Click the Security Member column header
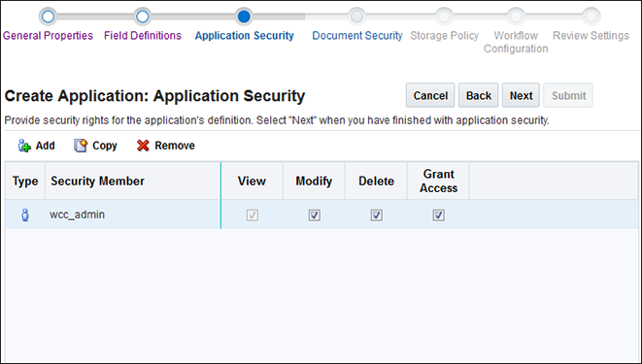The width and height of the screenshot is (642, 364). coord(133,181)
